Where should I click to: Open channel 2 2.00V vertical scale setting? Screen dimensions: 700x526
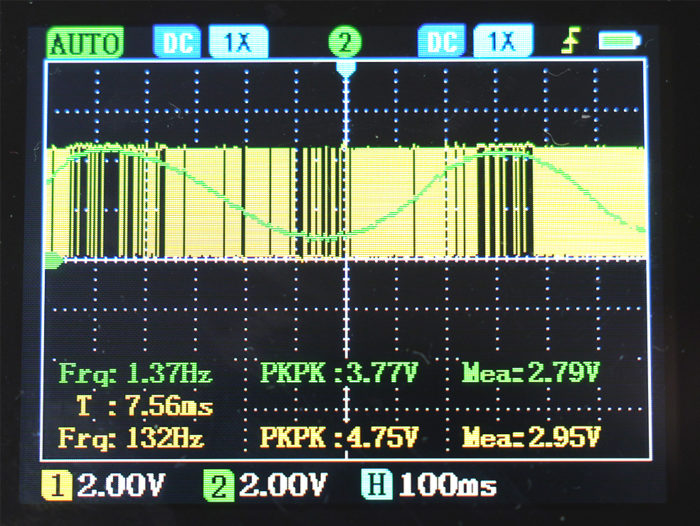[283, 487]
